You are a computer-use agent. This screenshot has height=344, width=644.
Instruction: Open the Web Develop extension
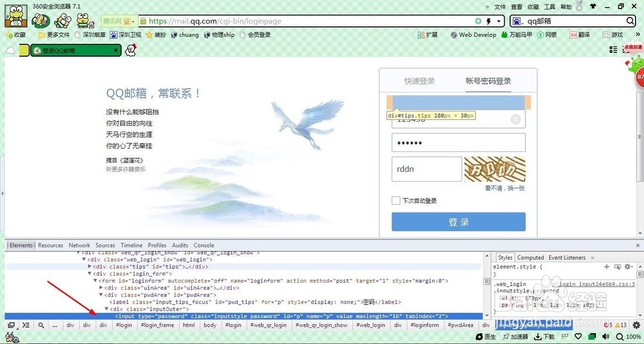[x=473, y=35]
